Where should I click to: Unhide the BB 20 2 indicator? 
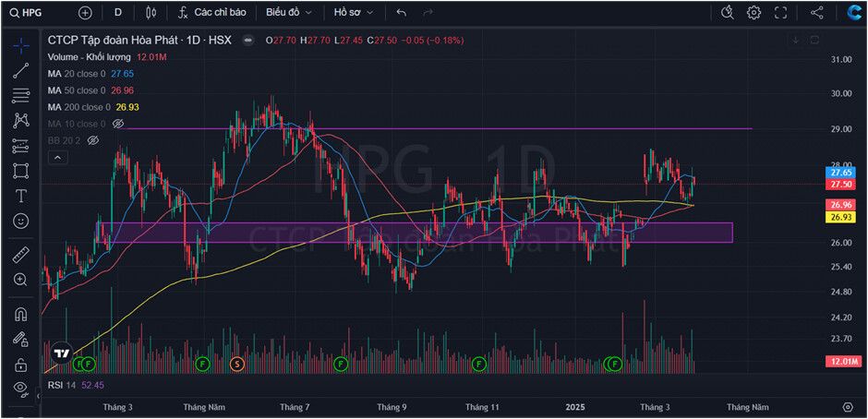pos(91,140)
